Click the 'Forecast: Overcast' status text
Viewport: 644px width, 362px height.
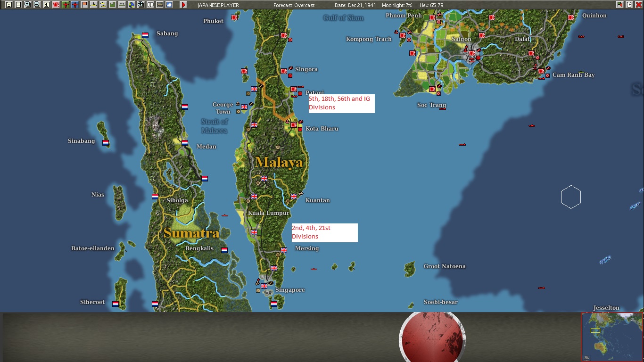tap(294, 5)
